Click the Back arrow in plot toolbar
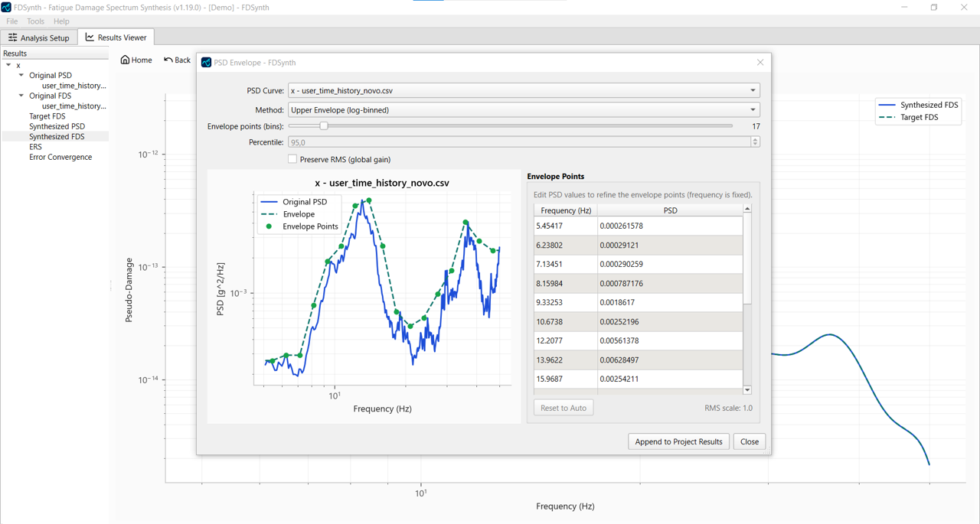 pyautogui.click(x=168, y=60)
